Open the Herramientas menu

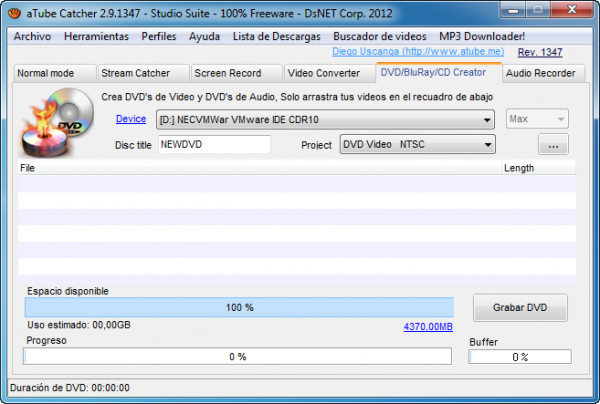click(96, 36)
